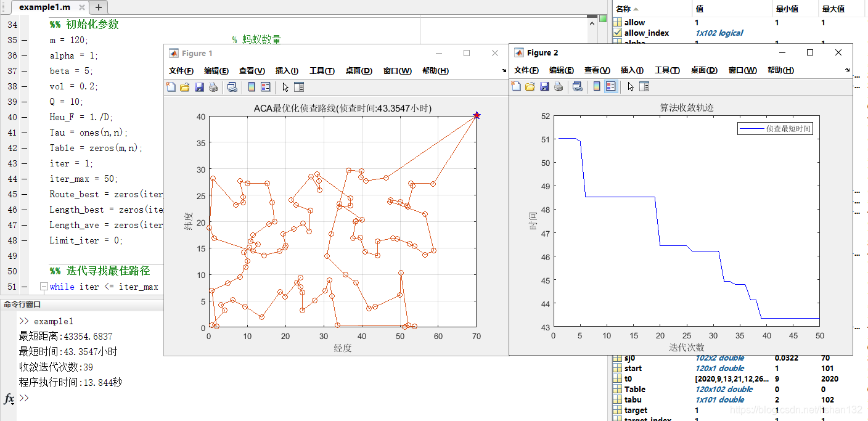Select Edit Plot arrow in Figure 2 toolbar
Screen dimensions: 868x421
631,86
